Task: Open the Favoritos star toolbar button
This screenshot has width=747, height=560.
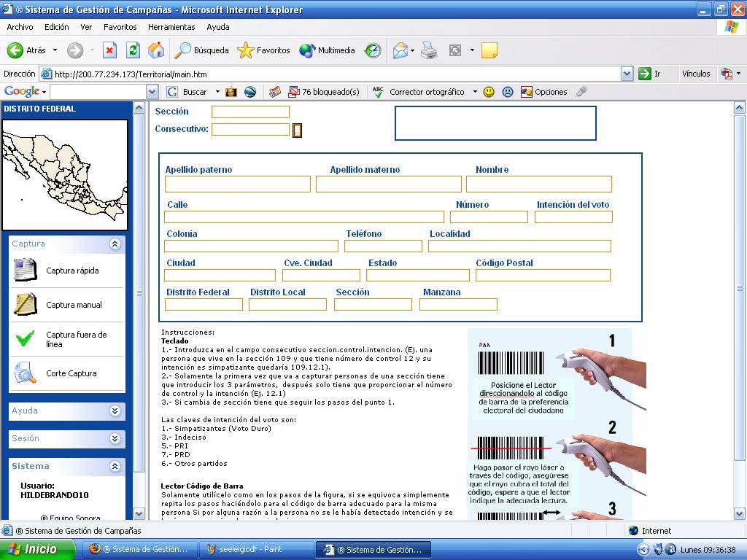Action: (263, 50)
